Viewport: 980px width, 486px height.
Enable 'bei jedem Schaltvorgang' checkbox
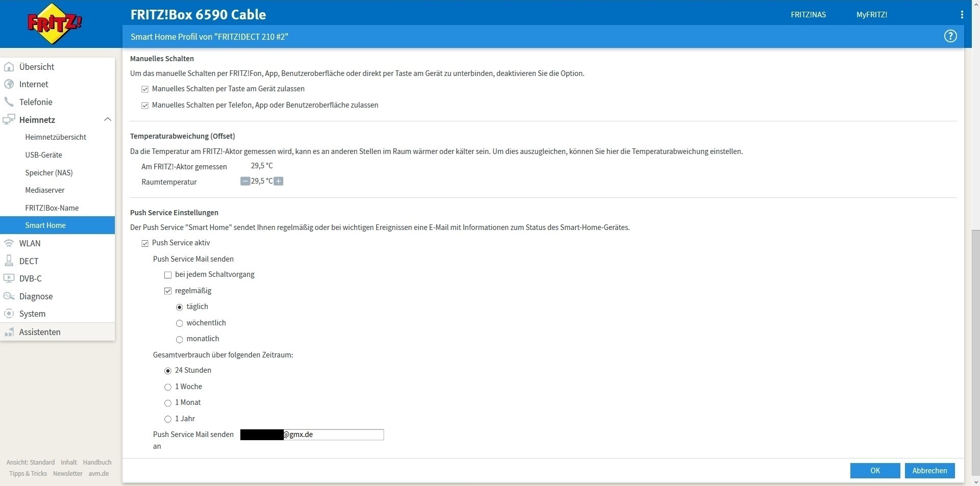tap(168, 275)
